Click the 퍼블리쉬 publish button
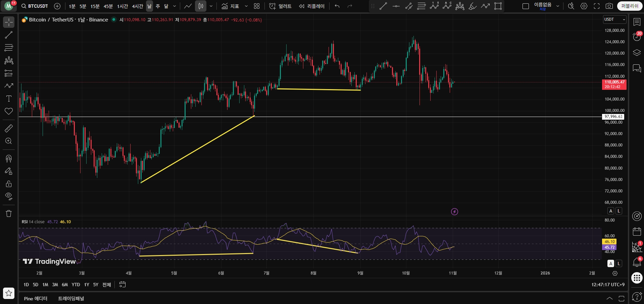Viewport: 644px width, 304px height. [630, 6]
